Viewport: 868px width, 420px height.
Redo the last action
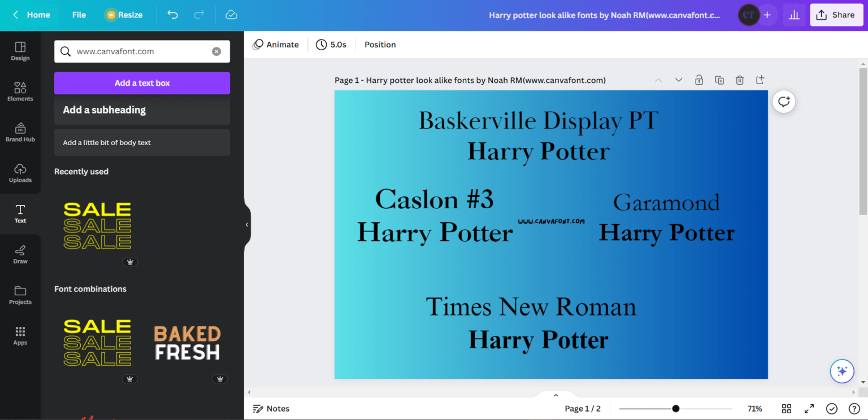[199, 15]
